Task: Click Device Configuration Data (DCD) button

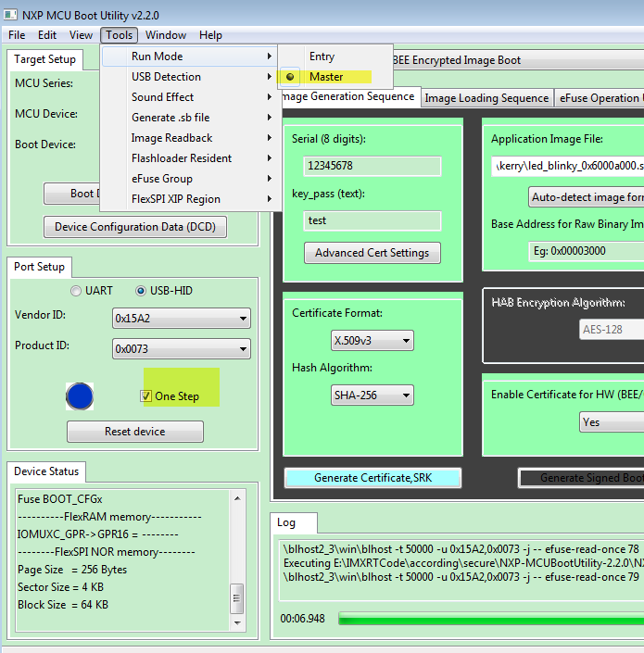Action: pos(135,227)
